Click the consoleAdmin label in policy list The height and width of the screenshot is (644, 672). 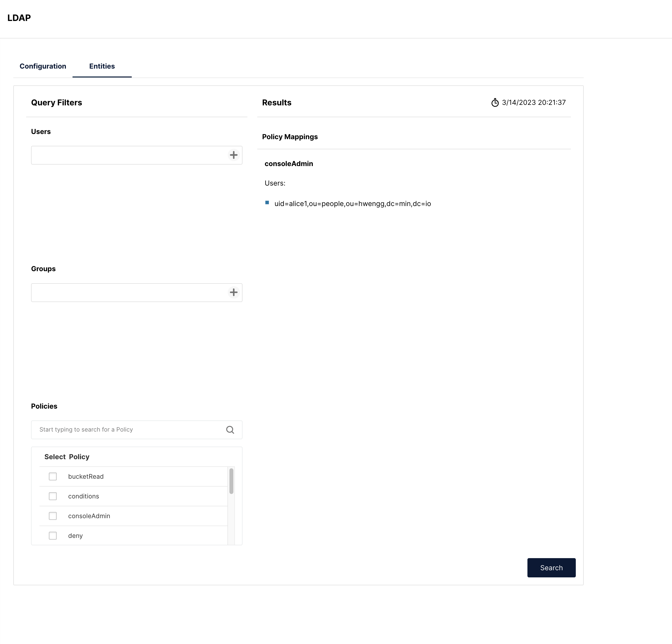(89, 516)
